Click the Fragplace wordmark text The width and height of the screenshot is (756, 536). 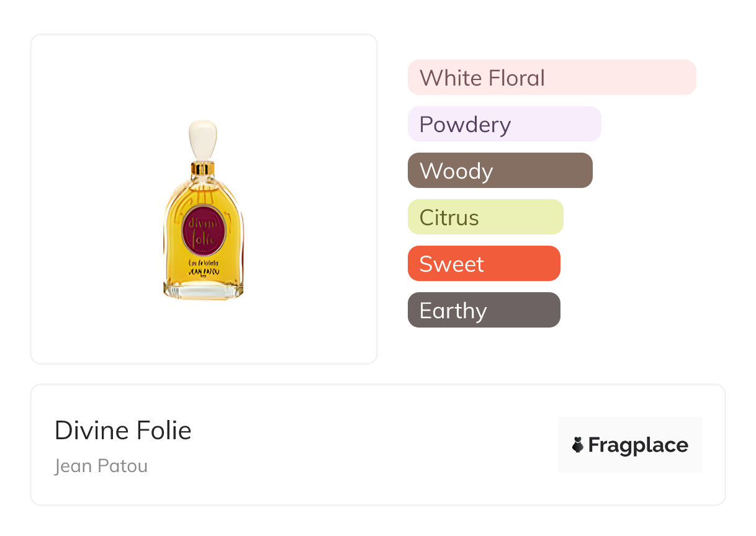click(x=638, y=445)
